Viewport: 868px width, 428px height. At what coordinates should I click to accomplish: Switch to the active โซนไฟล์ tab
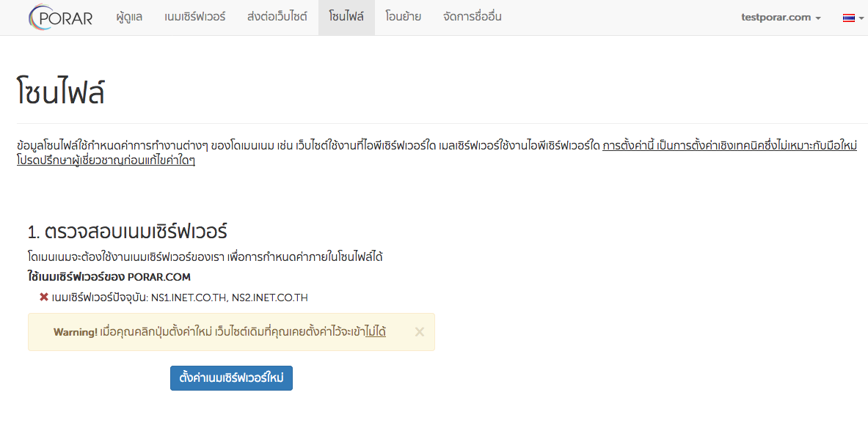[x=346, y=17]
